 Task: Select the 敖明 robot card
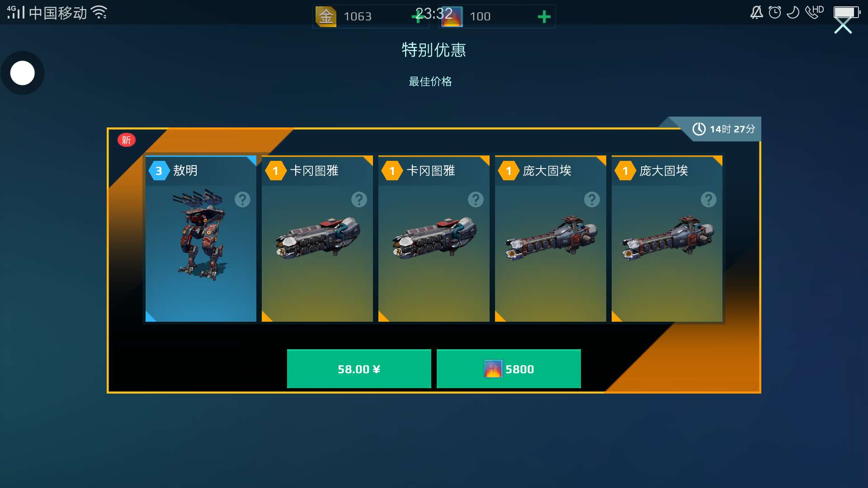[x=201, y=239]
